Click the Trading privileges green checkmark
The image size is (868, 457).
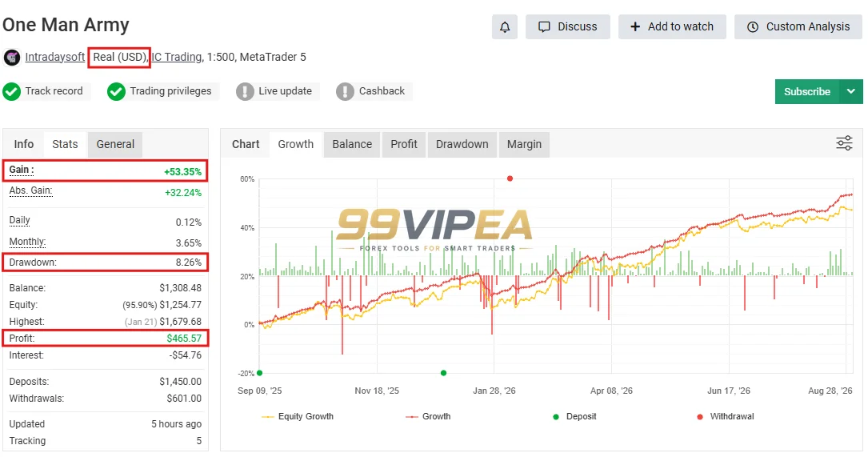click(116, 91)
